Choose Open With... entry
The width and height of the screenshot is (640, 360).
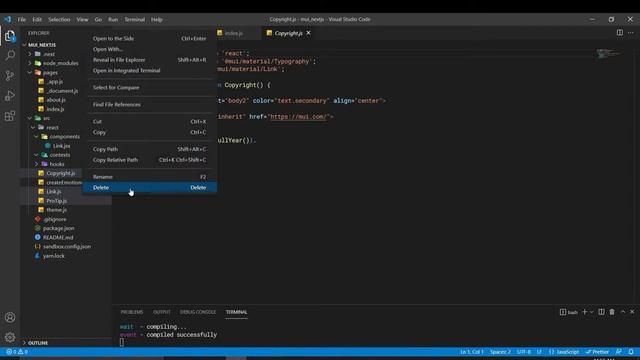149,49
